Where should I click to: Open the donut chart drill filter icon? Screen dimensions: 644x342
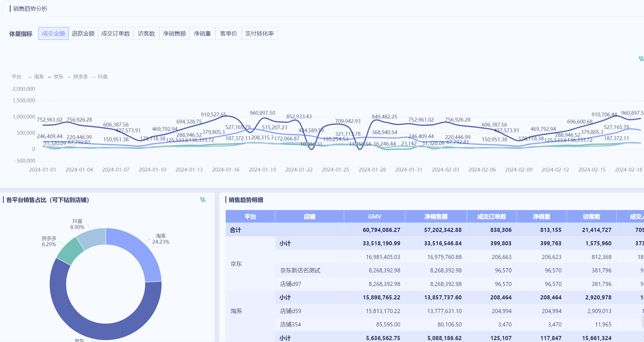tap(203, 200)
